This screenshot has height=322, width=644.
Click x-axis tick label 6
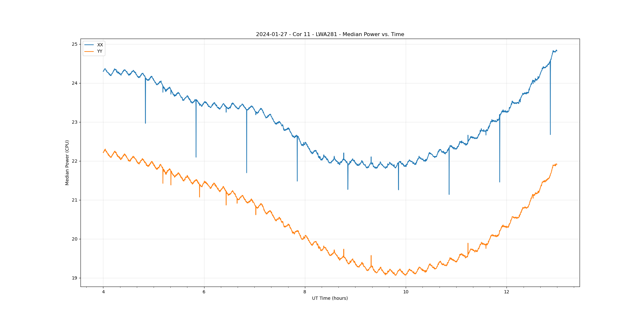204,292
